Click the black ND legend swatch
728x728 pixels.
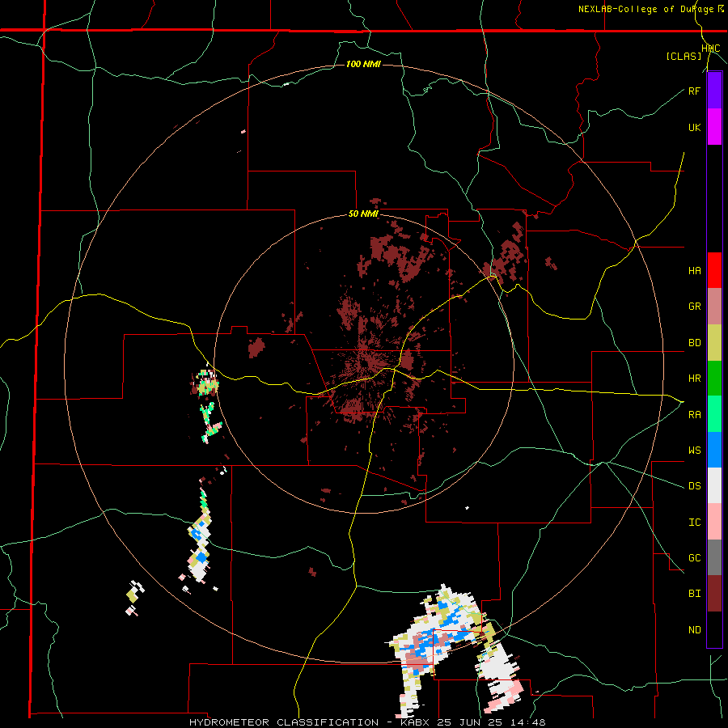coord(714,629)
